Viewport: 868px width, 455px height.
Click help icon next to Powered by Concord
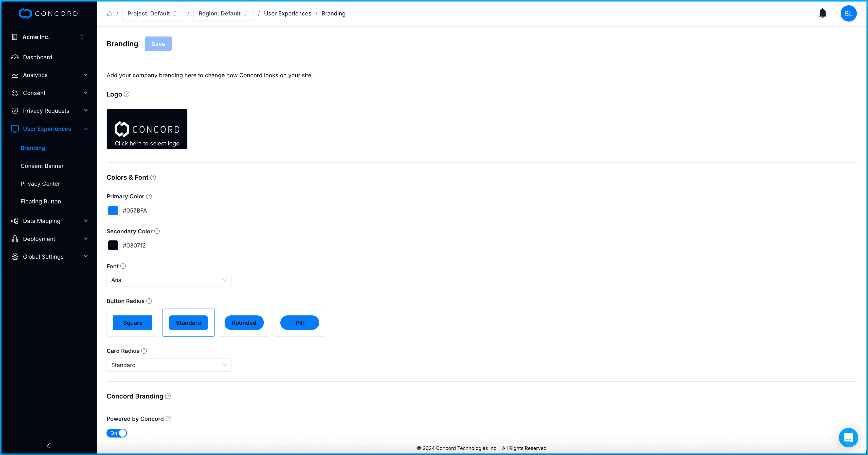coord(169,419)
